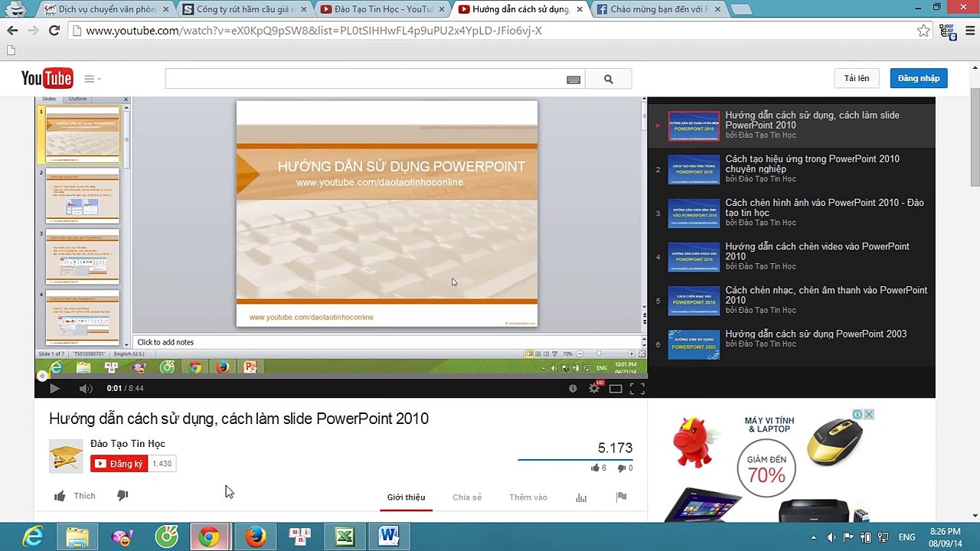Image resolution: width=980 pixels, height=551 pixels.
Task: Open Excel from taskbar
Action: click(x=345, y=537)
